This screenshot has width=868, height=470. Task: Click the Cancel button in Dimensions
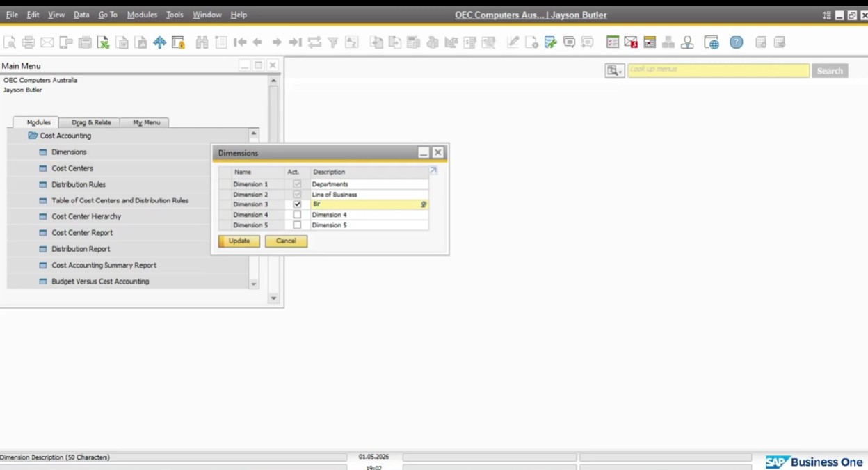(286, 241)
